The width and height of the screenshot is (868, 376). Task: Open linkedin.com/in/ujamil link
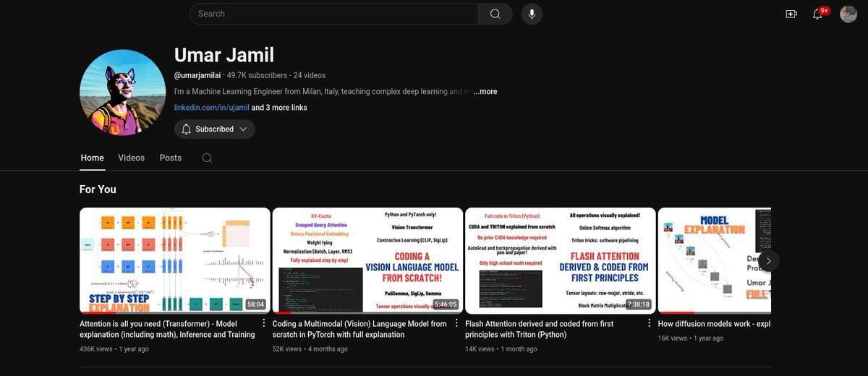[x=211, y=108]
